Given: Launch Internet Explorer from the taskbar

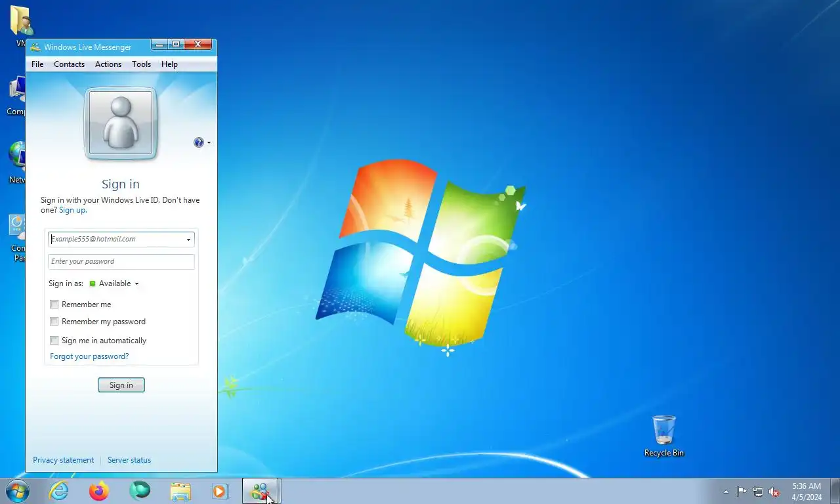Looking at the screenshot, I should (59, 491).
